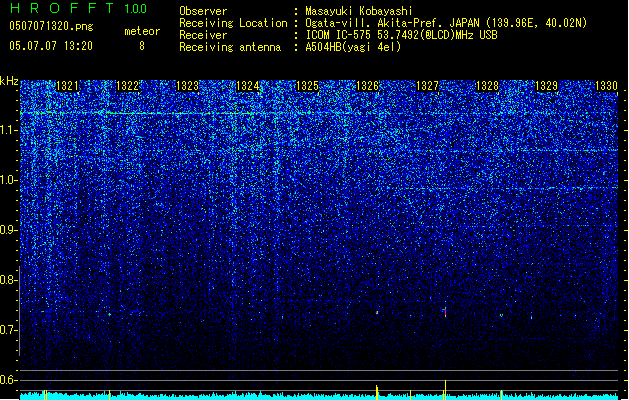Click the 1329 time marker
629x400 pixels.
pos(547,86)
